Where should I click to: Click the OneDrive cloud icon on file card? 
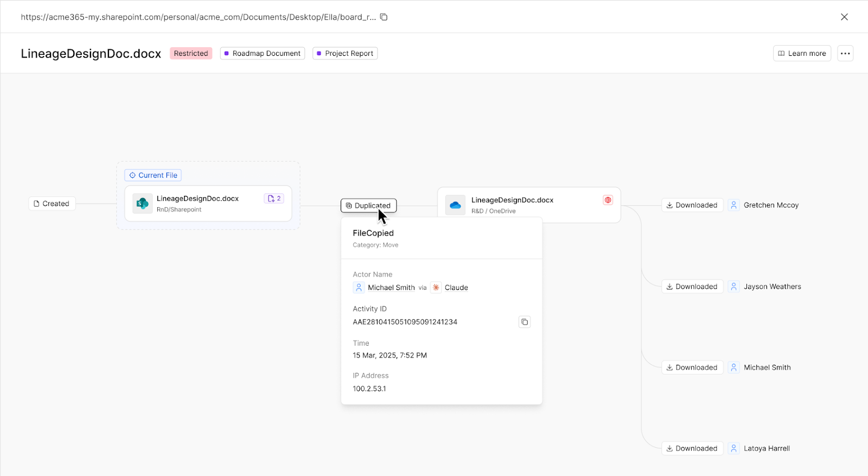tap(455, 205)
